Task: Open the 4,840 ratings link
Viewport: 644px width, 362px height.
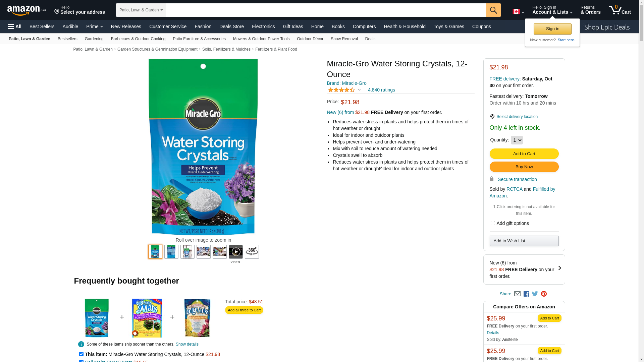Action: 381,90
